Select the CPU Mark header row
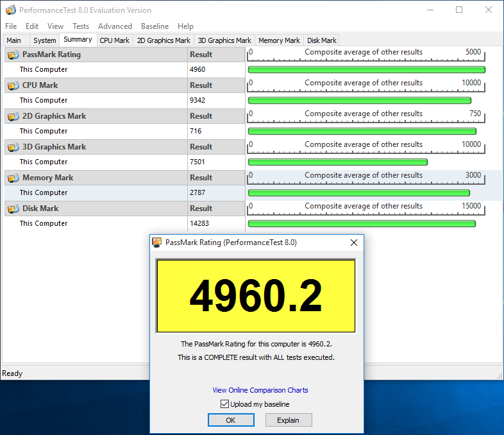 point(124,85)
